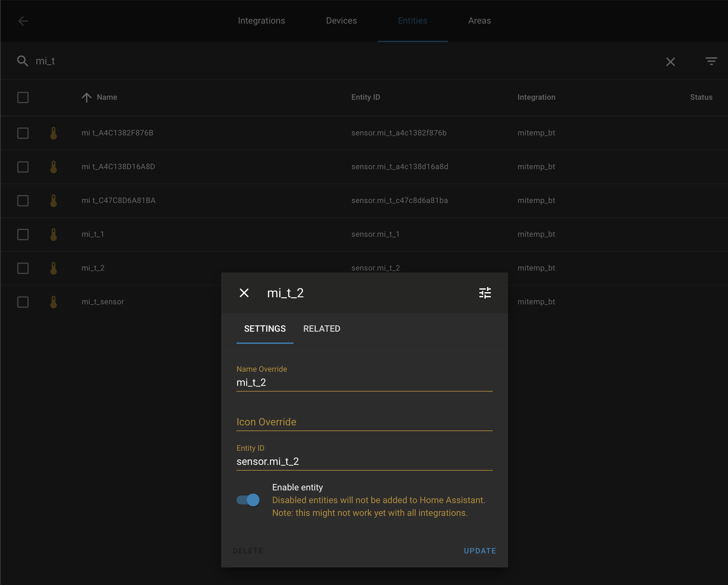The height and width of the screenshot is (585, 728).
Task: Click the thermometer icon beside mi t_A4C1382F876B
Action: 54,133
